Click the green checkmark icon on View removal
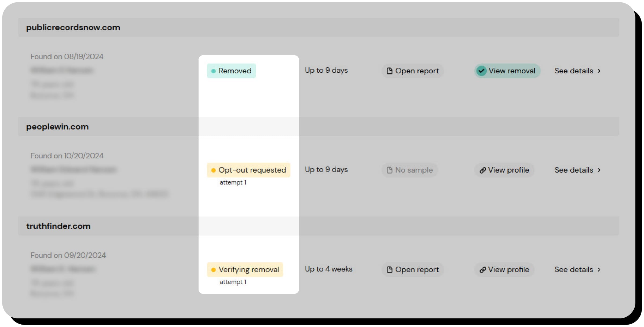 click(x=481, y=71)
